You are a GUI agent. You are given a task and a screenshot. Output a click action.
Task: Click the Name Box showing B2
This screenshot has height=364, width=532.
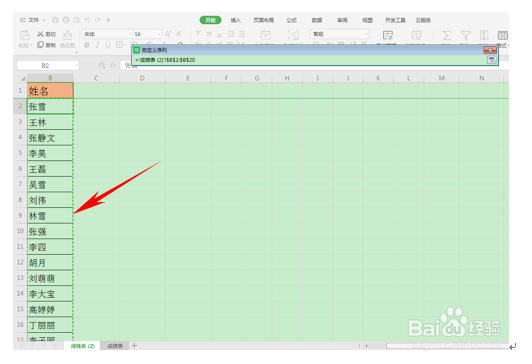click(x=45, y=65)
